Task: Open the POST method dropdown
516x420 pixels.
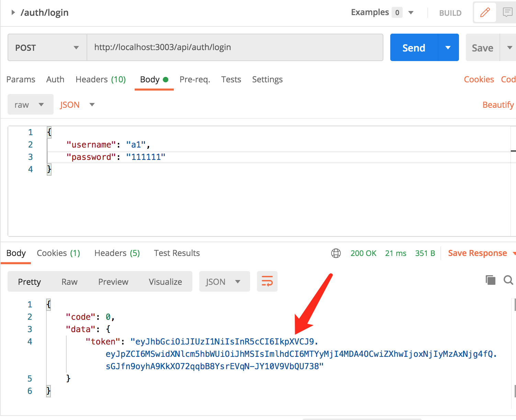Action: (47, 47)
